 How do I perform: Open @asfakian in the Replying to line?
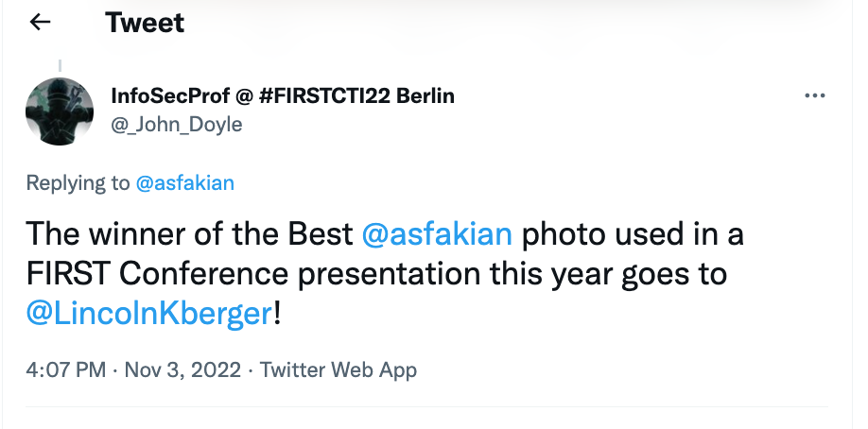[185, 183]
